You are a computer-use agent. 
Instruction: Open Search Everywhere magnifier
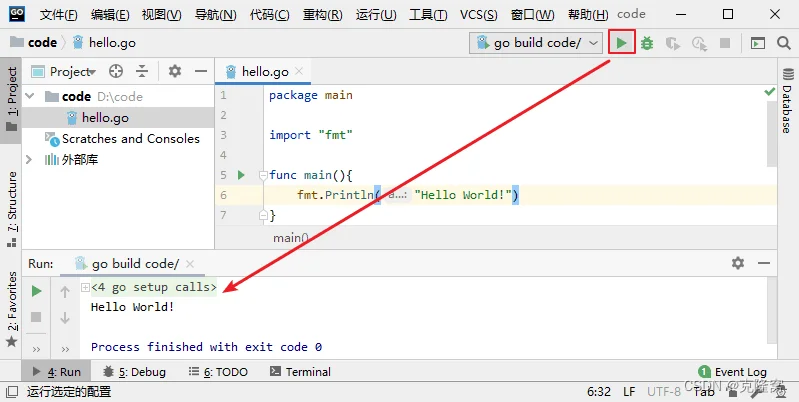point(784,43)
